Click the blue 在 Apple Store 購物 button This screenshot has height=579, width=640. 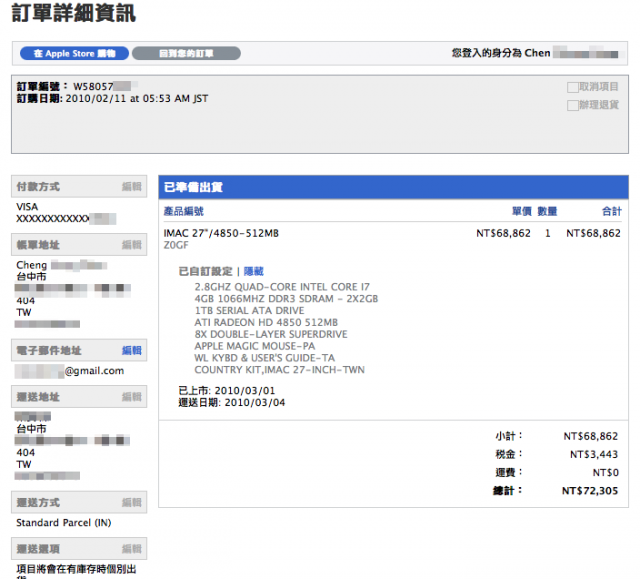pos(74,53)
